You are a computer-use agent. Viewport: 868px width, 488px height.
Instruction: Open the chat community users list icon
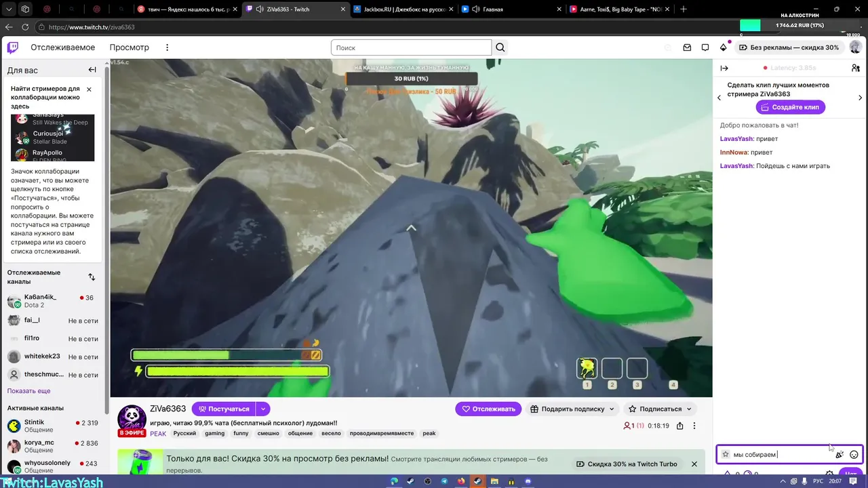coord(856,68)
